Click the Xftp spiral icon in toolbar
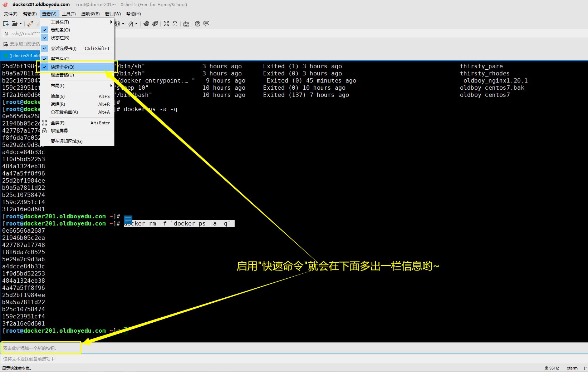This screenshot has height=372, width=588. pyautogui.click(x=146, y=24)
